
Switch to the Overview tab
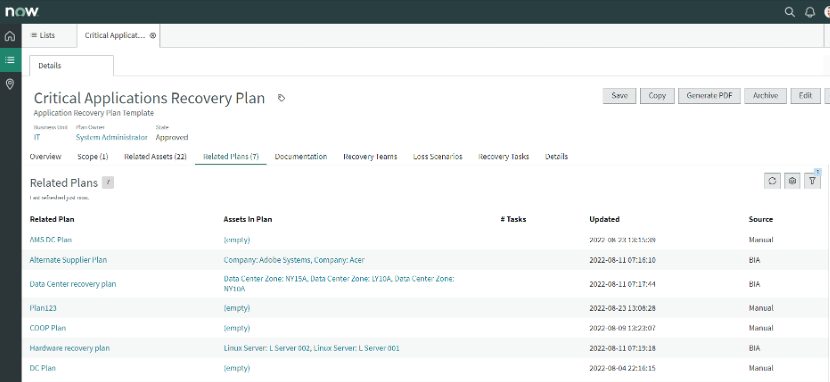point(46,157)
